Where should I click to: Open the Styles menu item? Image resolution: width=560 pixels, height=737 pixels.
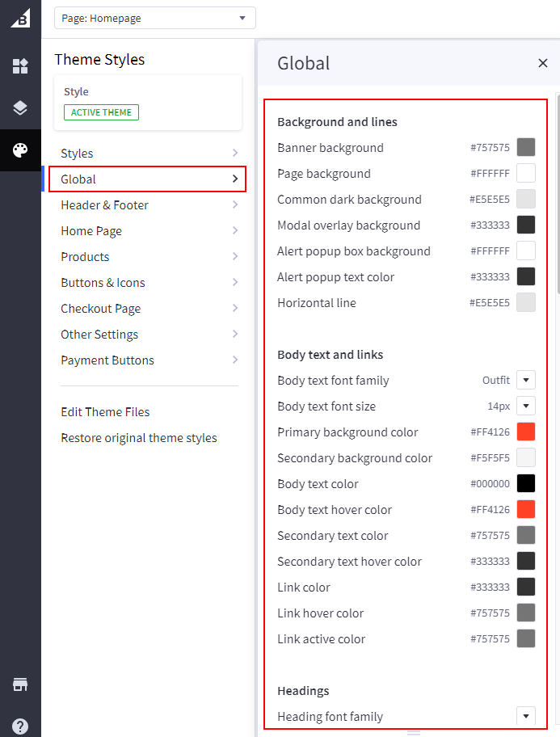(x=149, y=154)
